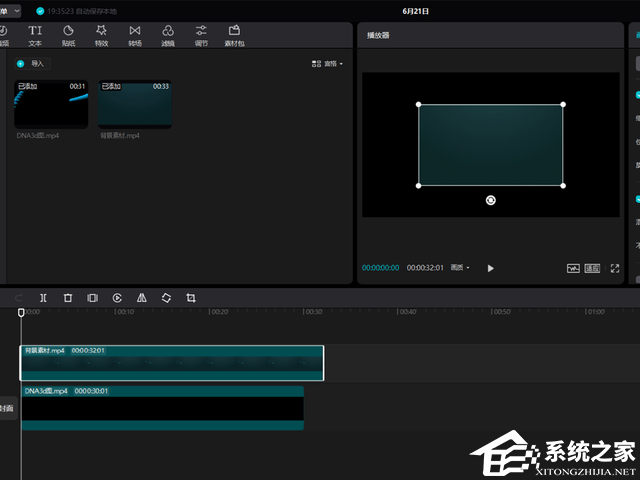This screenshot has height=480, width=640.
Task: Play the preview in the player
Action: coord(490,268)
